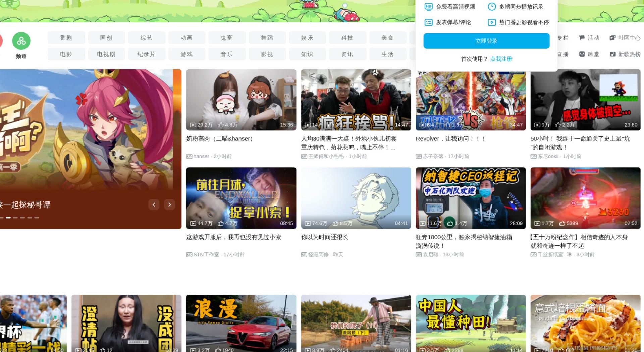Open the 资讯 category
Viewport: 644px width, 352px height.
click(348, 54)
